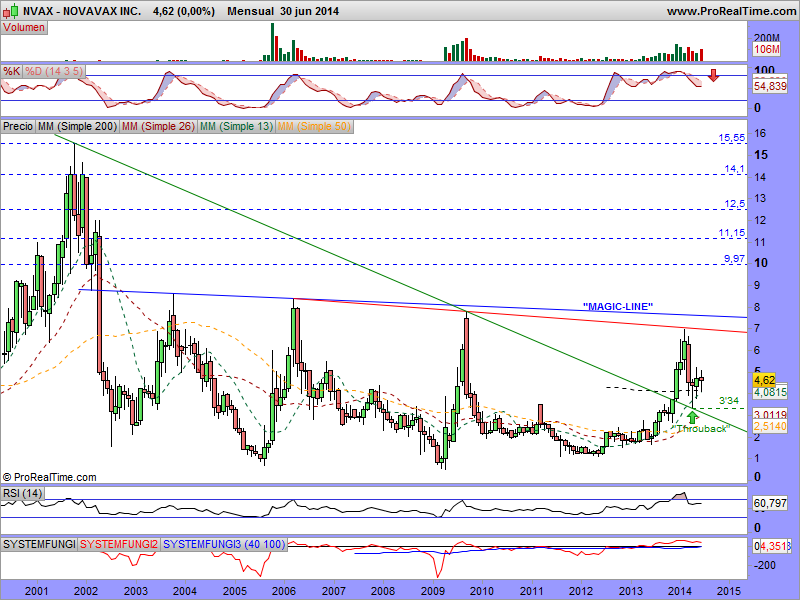800x600 pixels.
Task: Click the Volumen indicator label
Action: pyautogui.click(x=24, y=28)
